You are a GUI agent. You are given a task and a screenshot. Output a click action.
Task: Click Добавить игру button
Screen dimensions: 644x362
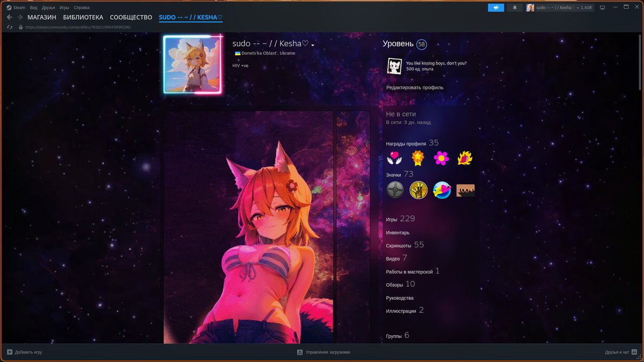24,352
